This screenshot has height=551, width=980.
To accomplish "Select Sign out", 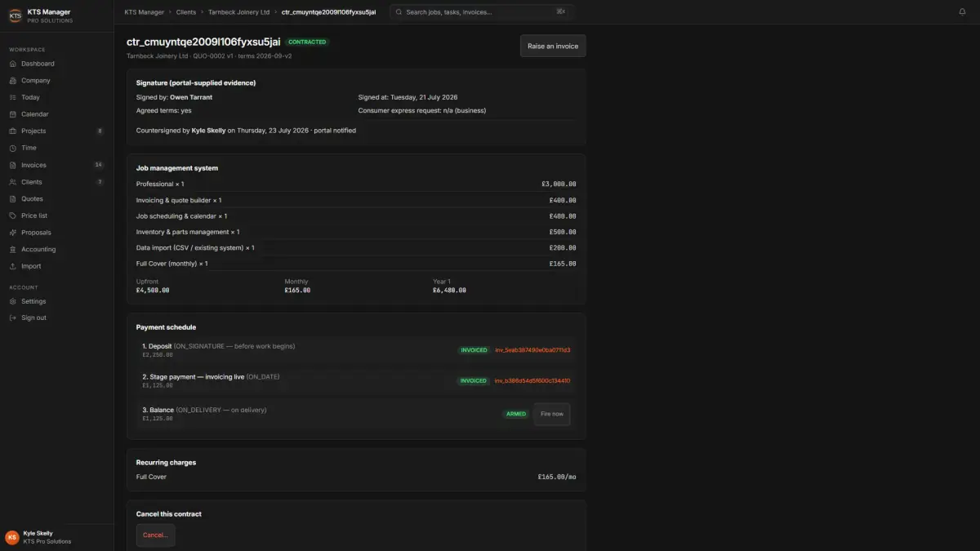I will [x=56, y=318].
